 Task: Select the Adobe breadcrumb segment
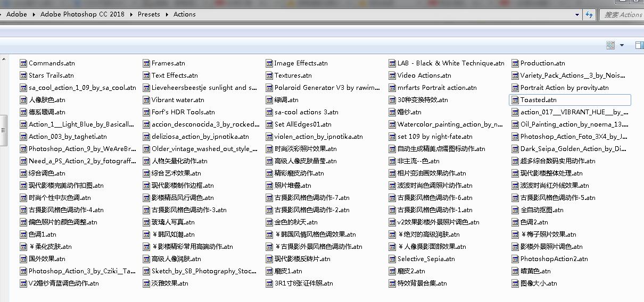pyautogui.click(x=16, y=14)
